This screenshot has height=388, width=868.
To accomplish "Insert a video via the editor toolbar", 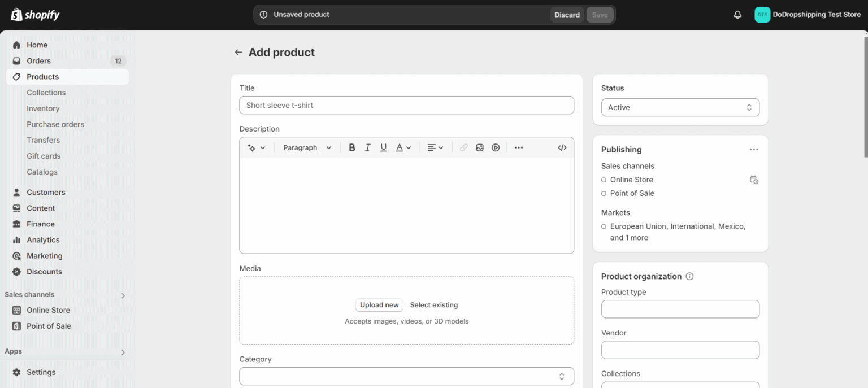I will pos(496,147).
